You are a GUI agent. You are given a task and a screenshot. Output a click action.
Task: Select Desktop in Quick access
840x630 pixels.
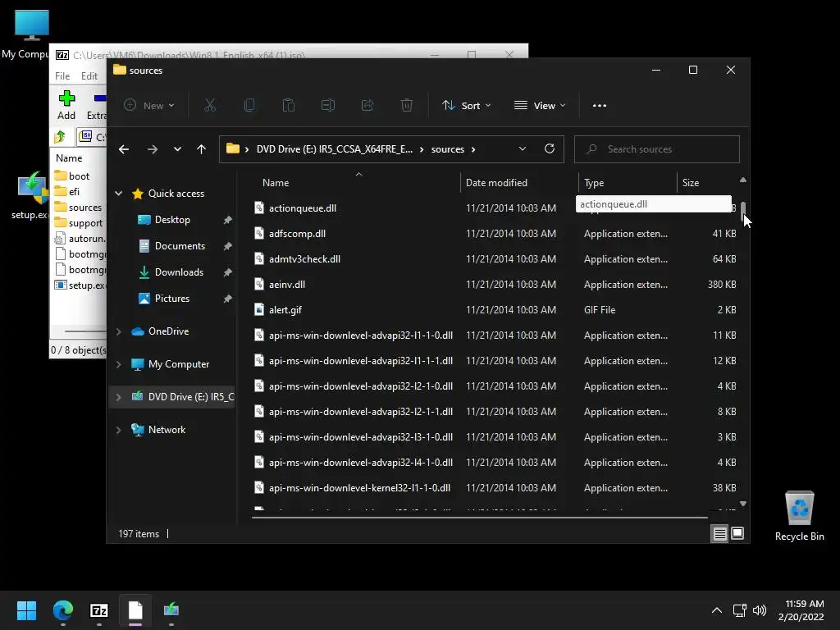pos(172,220)
